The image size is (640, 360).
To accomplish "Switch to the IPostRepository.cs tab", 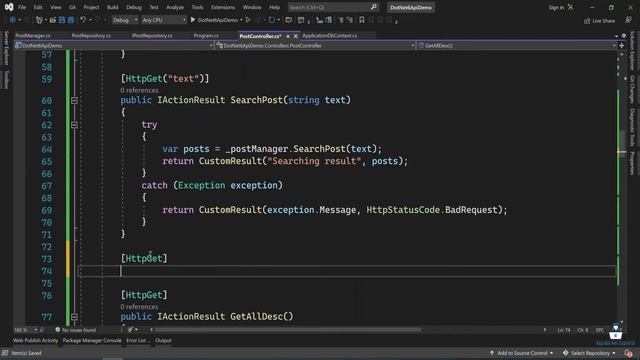I will point(152,36).
